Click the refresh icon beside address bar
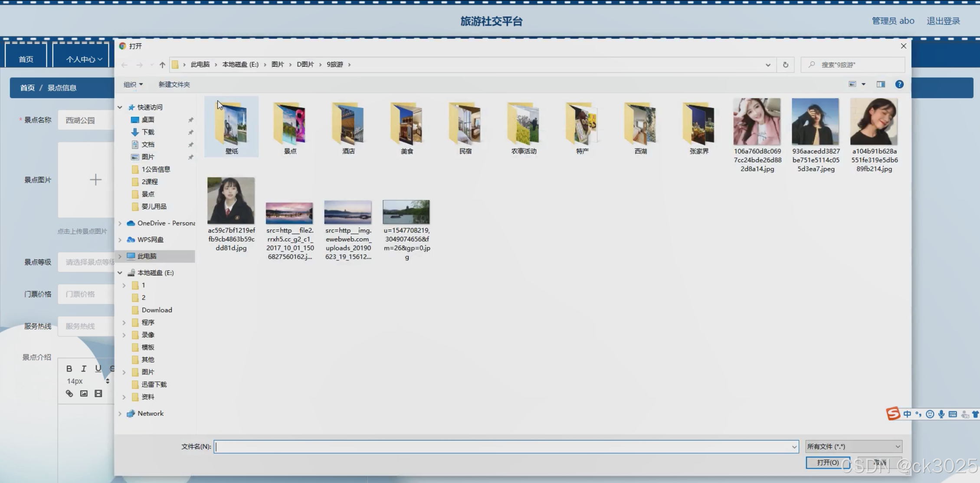This screenshot has height=483, width=980. tap(785, 65)
